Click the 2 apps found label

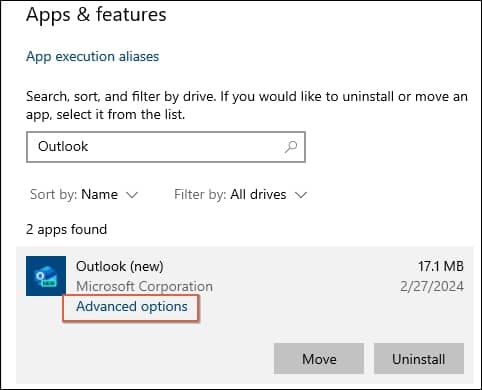click(x=67, y=229)
